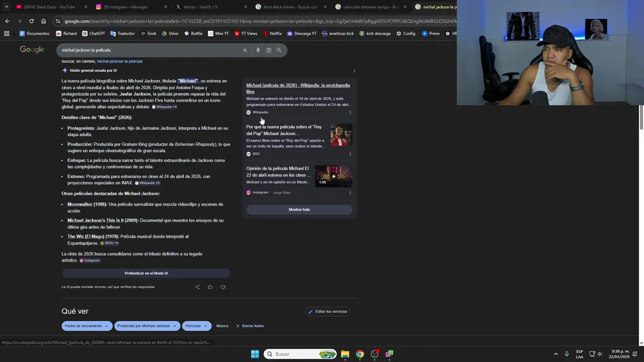
Task: Search by image with Lens icon
Action: tap(269, 50)
